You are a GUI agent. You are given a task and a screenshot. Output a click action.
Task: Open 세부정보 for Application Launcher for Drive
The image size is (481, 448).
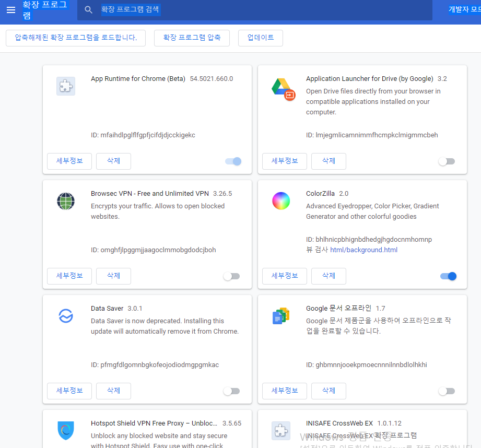point(285,161)
